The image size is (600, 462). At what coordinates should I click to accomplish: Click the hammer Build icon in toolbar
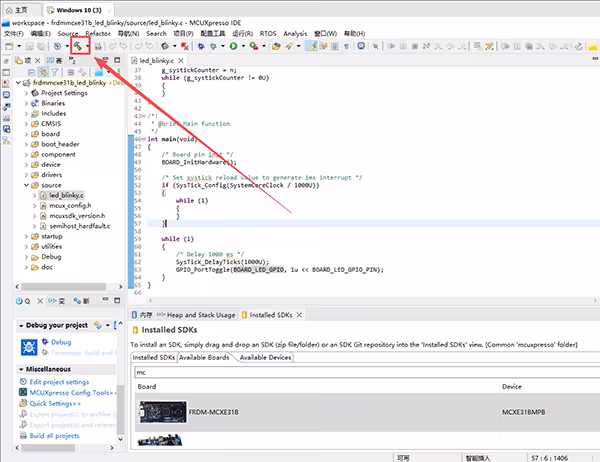78,46
